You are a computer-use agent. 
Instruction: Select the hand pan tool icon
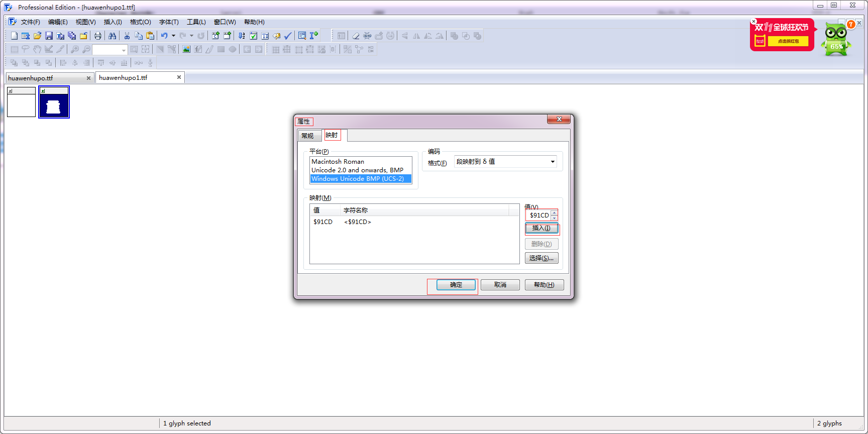click(37, 49)
